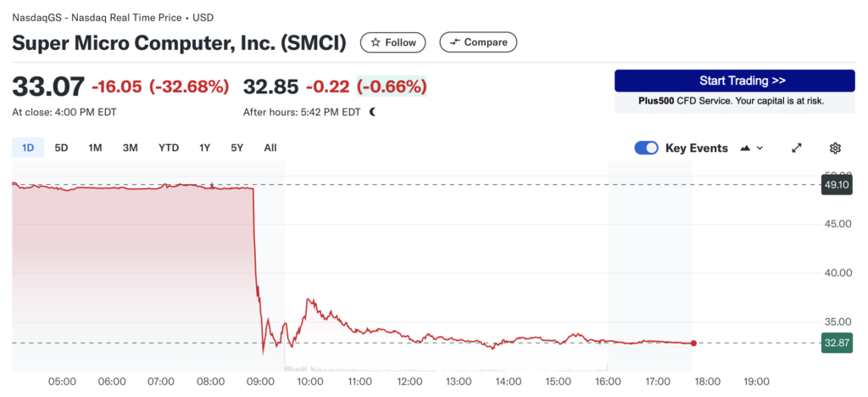View the 5Y chart range
The width and height of the screenshot is (868, 397).
pyautogui.click(x=237, y=148)
